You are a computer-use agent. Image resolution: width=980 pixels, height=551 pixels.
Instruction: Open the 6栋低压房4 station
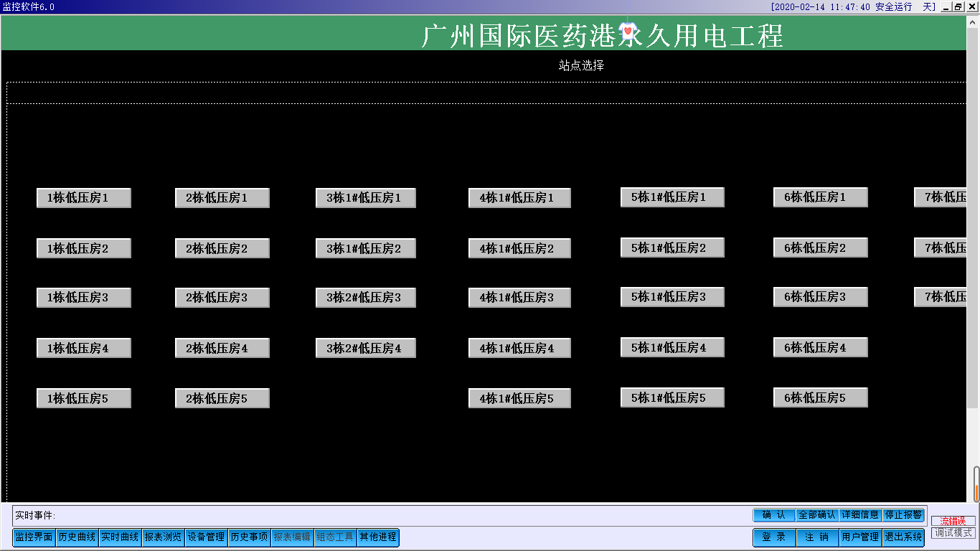pyautogui.click(x=820, y=348)
